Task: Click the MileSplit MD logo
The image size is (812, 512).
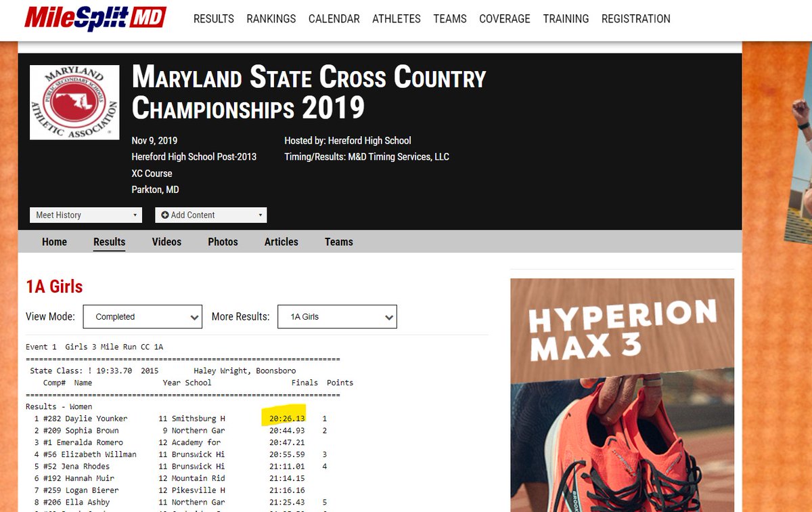Action: click(95, 18)
